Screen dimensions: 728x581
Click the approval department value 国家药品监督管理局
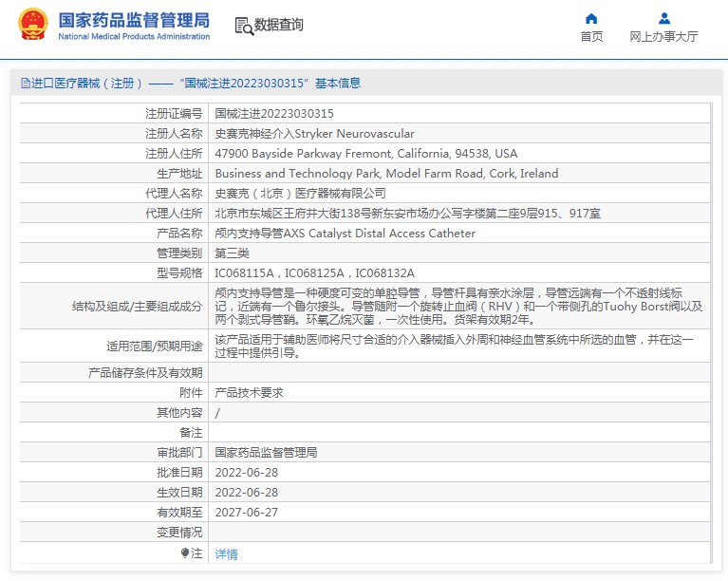(266, 452)
